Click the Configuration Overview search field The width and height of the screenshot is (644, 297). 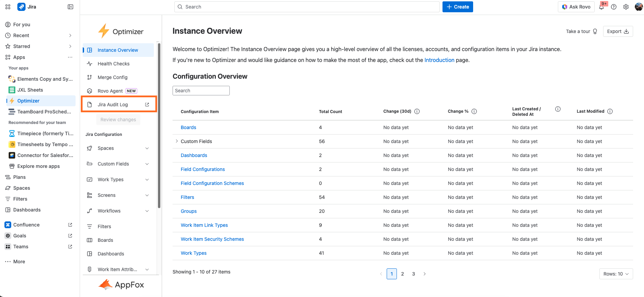click(201, 91)
